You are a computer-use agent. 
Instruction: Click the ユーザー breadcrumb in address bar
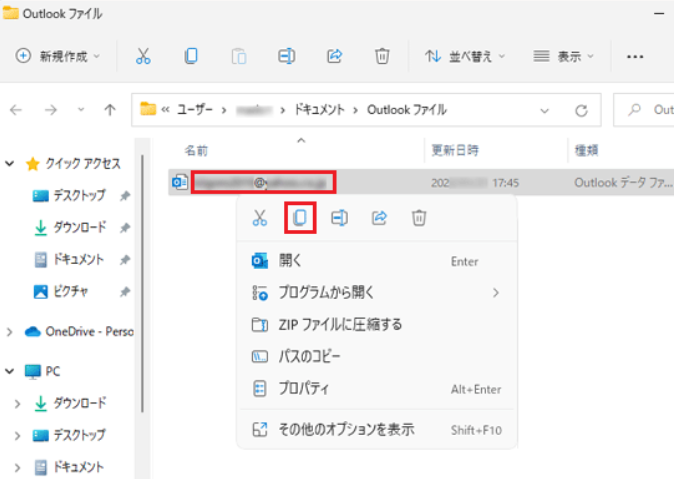[x=195, y=110]
